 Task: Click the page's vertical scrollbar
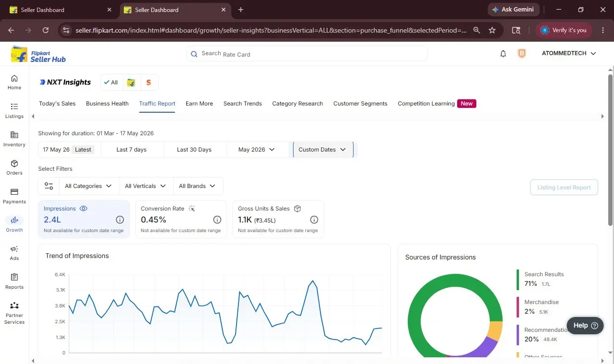[x=610, y=150]
